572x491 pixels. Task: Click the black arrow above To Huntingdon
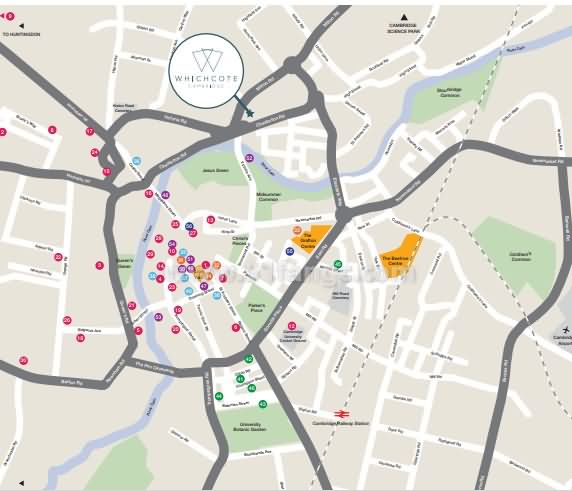tap(22, 26)
